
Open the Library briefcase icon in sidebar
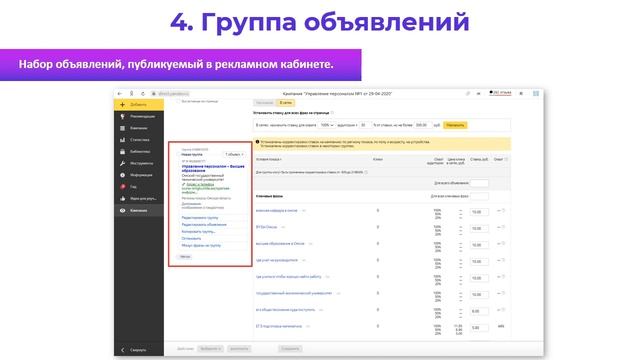click(x=122, y=151)
